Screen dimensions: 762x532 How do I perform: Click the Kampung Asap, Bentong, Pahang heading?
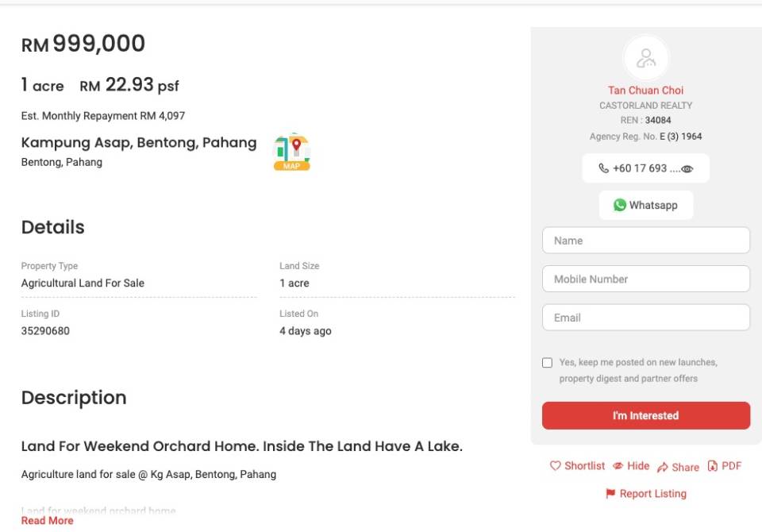[x=139, y=143]
